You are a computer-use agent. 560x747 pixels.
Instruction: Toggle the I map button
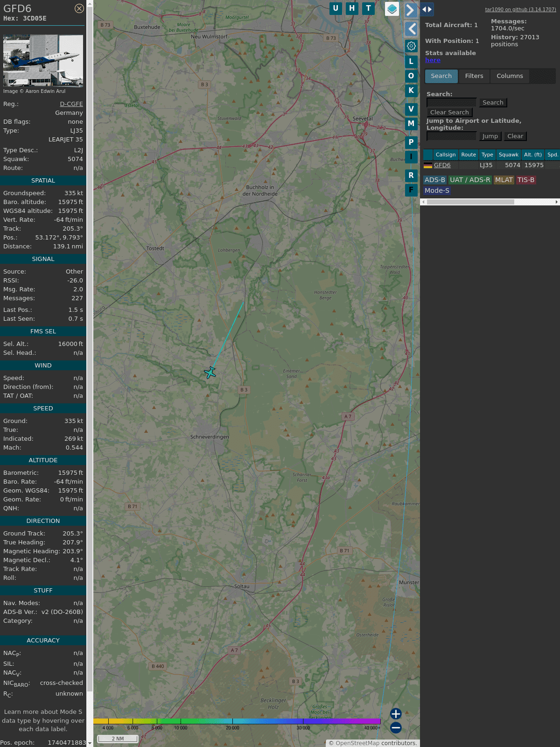coord(411,157)
